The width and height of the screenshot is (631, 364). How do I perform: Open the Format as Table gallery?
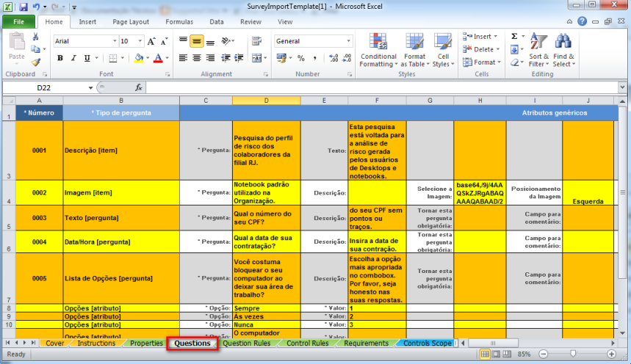(x=414, y=50)
